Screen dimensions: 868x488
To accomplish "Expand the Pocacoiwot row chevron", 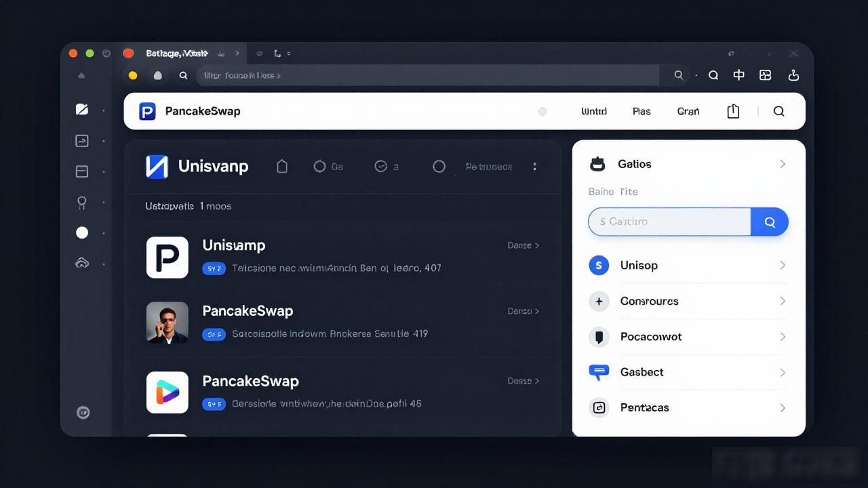I will click(783, 337).
